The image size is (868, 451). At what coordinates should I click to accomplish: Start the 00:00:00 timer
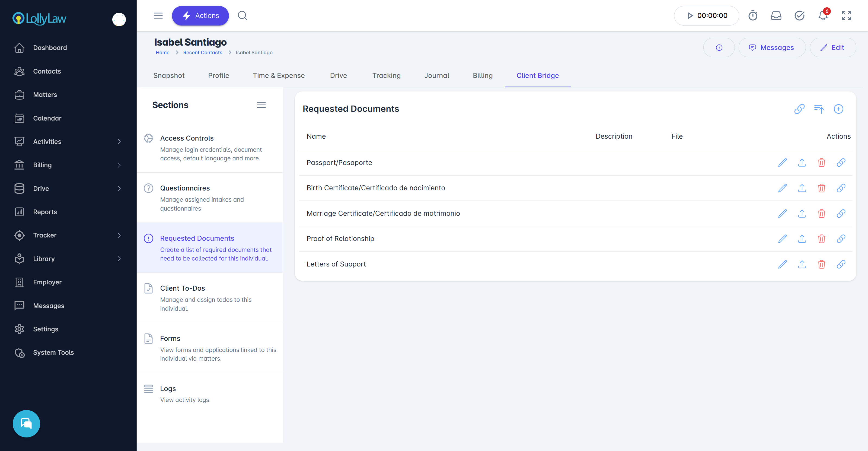click(690, 16)
